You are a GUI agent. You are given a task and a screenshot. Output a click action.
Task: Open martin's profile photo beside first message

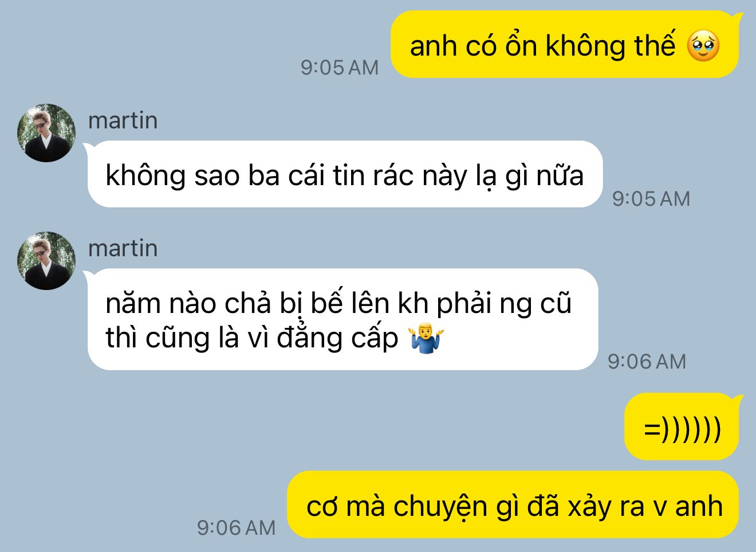click(46, 133)
